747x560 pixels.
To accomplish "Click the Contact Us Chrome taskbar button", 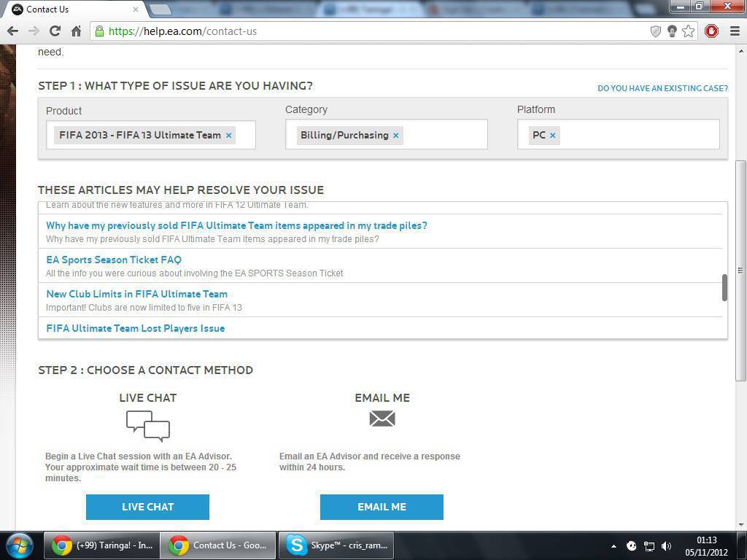I will pyautogui.click(x=217, y=545).
